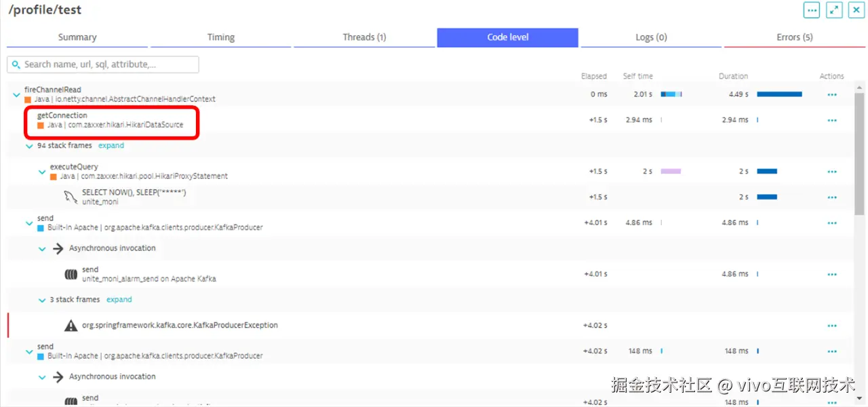
Task: Click the warning triangle icon for KafkaProducerException
Action: click(x=71, y=326)
